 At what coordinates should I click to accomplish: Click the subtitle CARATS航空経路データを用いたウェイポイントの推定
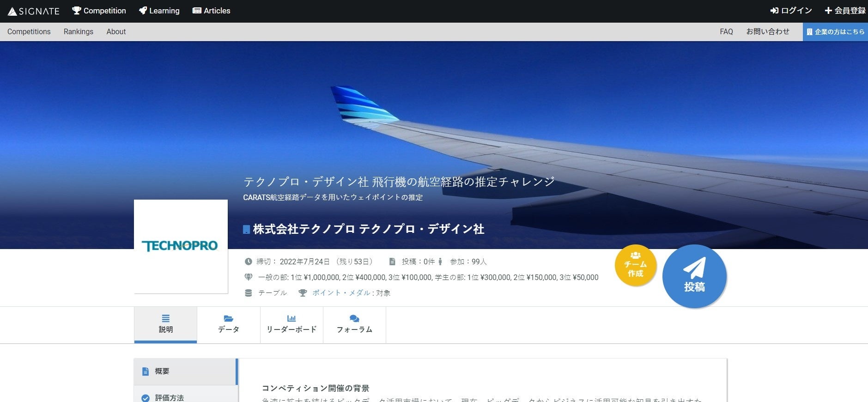333,197
